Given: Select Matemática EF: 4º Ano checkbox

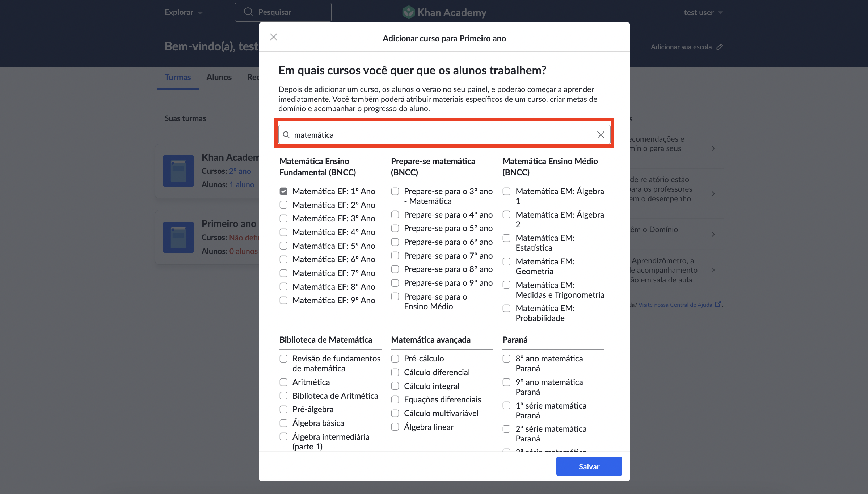Looking at the screenshot, I should (x=283, y=232).
